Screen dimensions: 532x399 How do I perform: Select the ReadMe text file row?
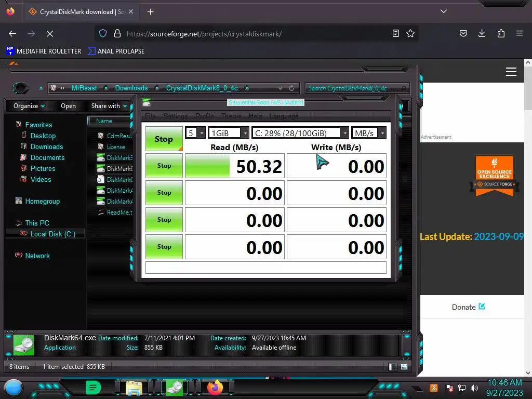click(x=114, y=212)
